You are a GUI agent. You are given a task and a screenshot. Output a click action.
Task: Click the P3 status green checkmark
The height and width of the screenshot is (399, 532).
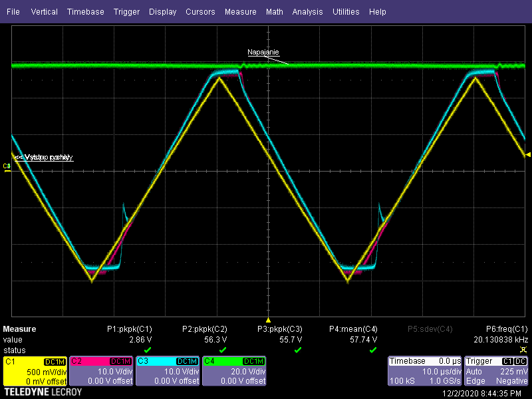(297, 350)
